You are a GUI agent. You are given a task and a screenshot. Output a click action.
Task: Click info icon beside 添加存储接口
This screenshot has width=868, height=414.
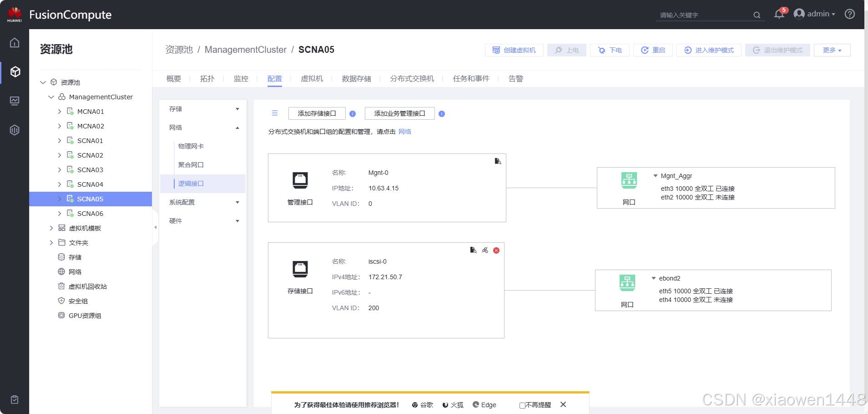tap(353, 114)
